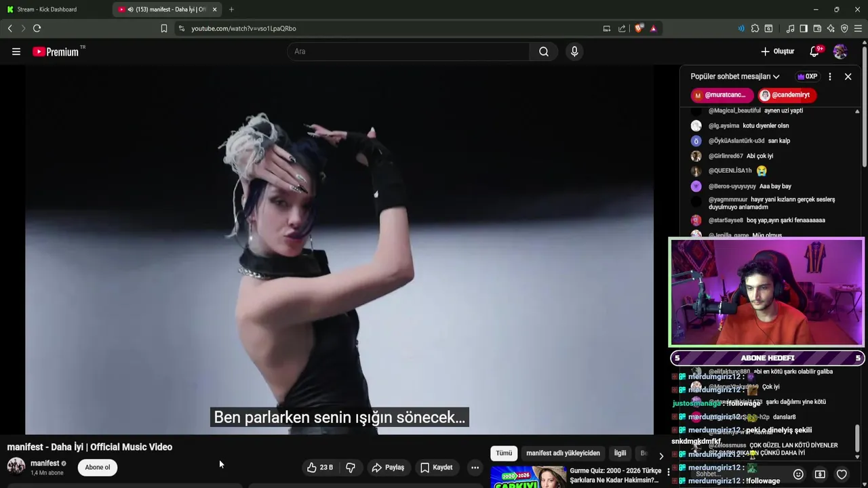Open Brave Shields lion icon

click(x=639, y=28)
